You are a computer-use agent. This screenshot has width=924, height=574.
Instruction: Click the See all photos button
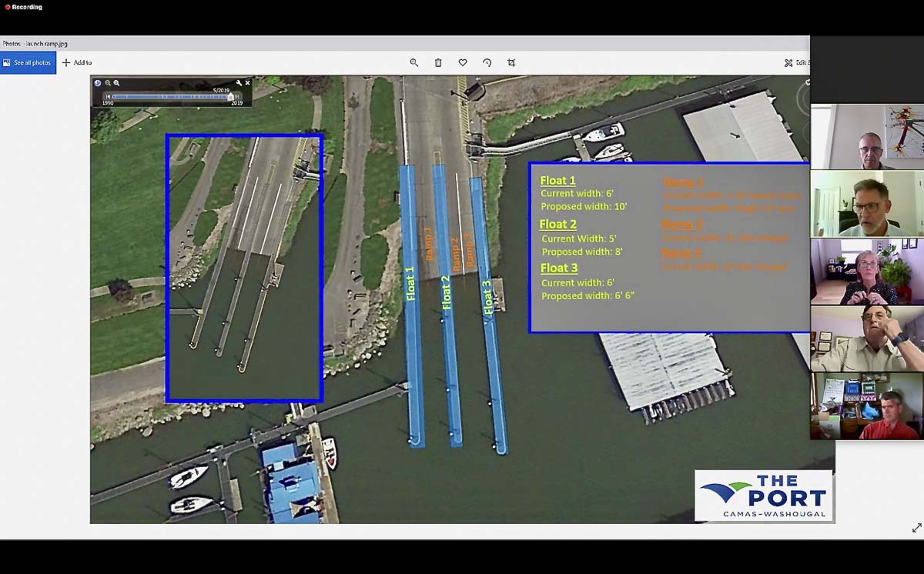[x=28, y=62]
